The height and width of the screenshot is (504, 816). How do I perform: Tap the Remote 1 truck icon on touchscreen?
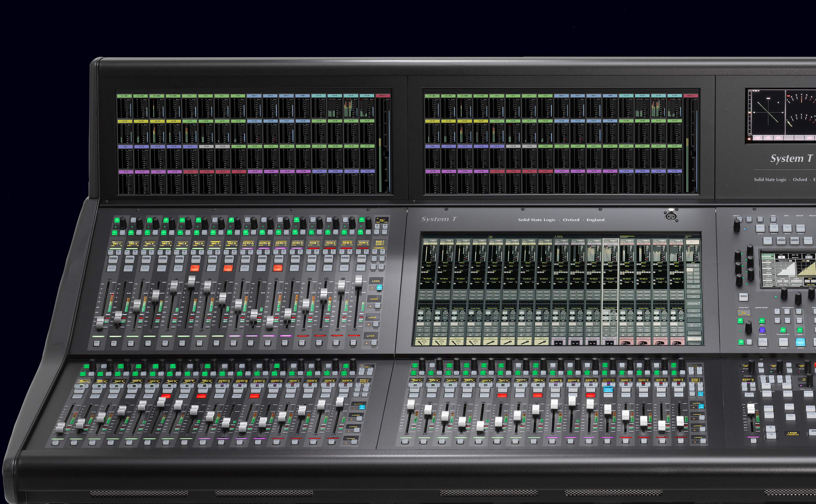click(627, 342)
